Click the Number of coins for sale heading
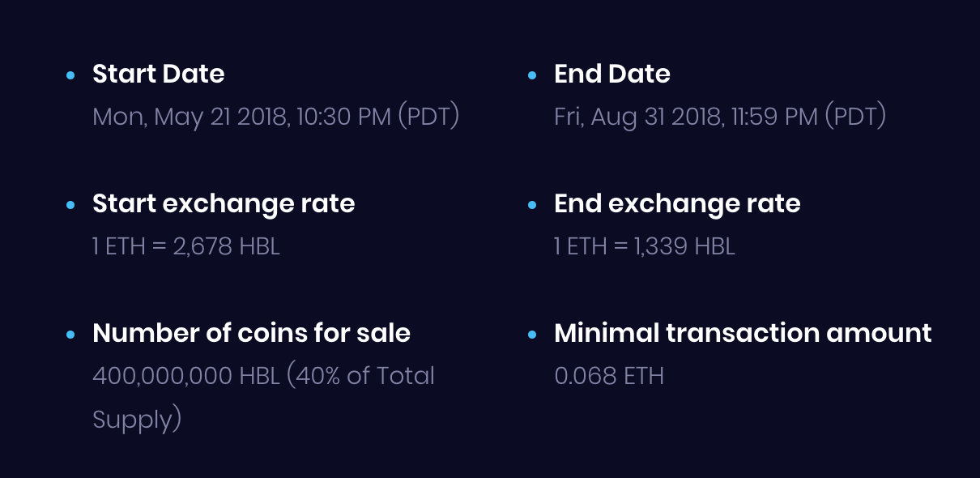 [x=252, y=333]
